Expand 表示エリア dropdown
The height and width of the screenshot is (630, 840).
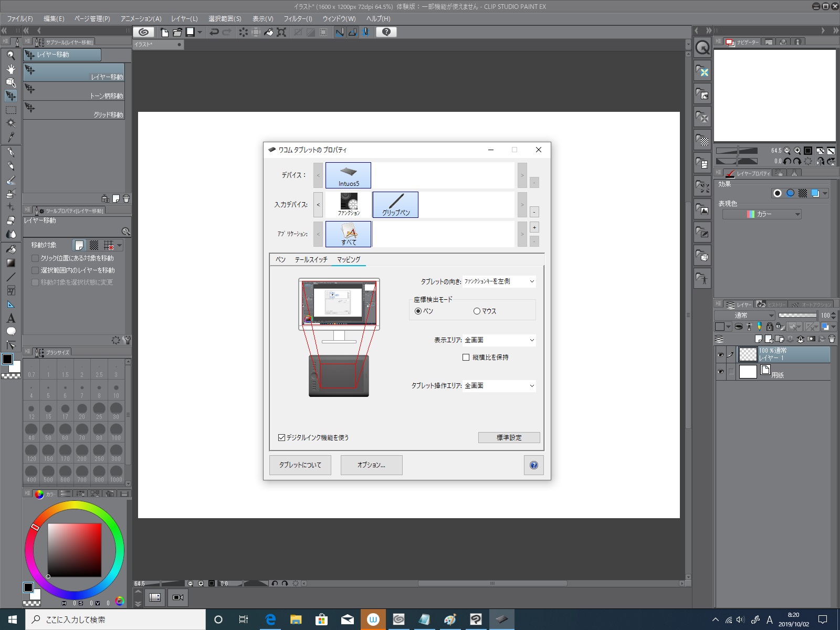pyautogui.click(x=499, y=340)
